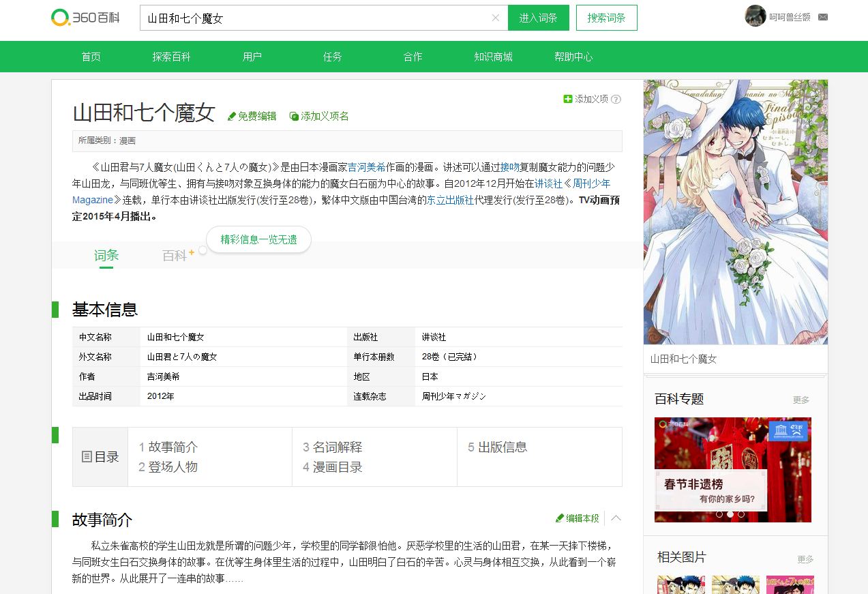Click the 编辑本段 pencil link
868x594 pixels.
[x=578, y=518]
